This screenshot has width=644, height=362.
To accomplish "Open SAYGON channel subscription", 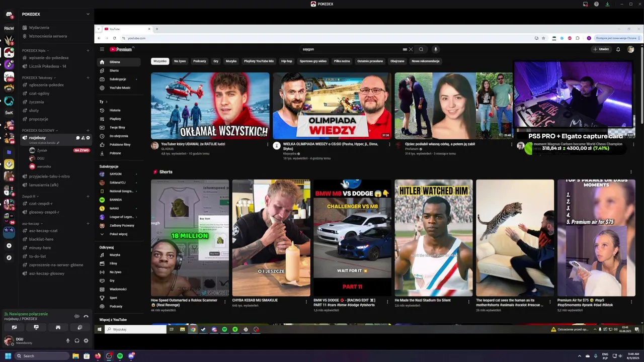I will pyautogui.click(x=120, y=174).
